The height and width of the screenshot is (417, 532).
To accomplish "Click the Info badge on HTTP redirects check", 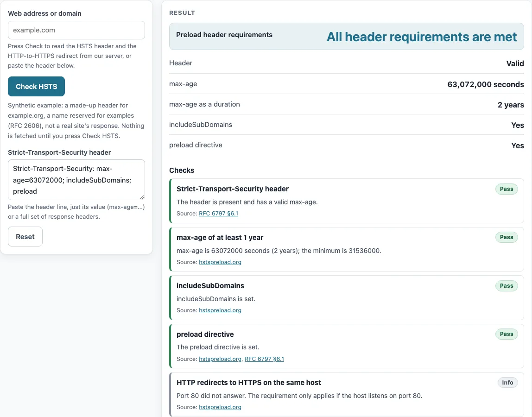I will pyautogui.click(x=507, y=382).
